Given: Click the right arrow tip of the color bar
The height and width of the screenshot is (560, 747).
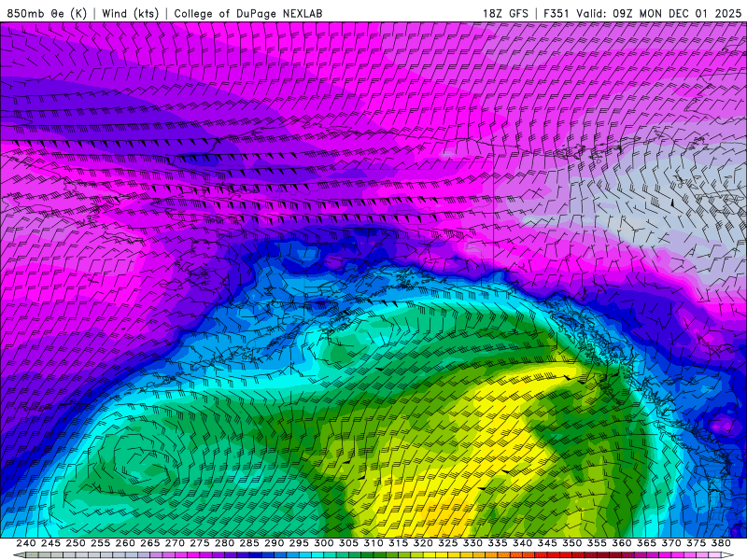Looking at the screenshot, I should click(x=727, y=555).
